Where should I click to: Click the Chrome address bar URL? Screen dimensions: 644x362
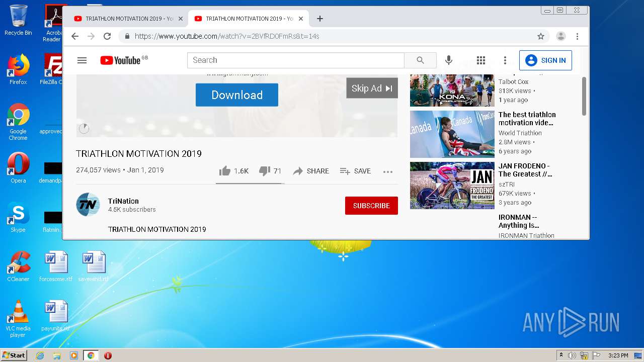tap(227, 36)
